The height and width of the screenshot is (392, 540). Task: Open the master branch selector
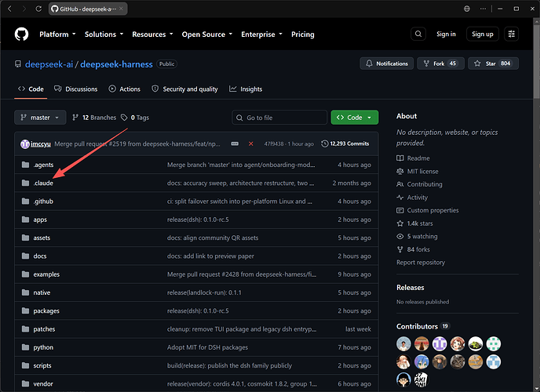[x=40, y=118]
